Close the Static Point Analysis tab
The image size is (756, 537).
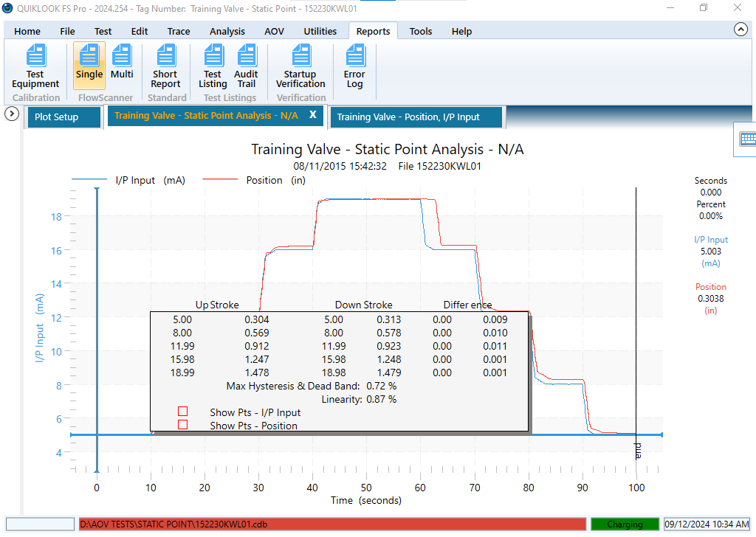312,115
